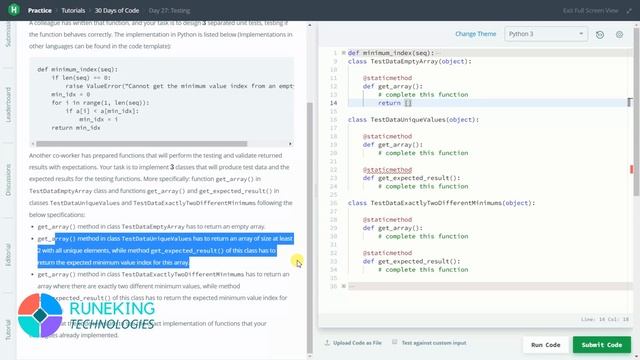Switch to the Editorial side tab
This screenshot has height=360, width=640.
click(8, 255)
